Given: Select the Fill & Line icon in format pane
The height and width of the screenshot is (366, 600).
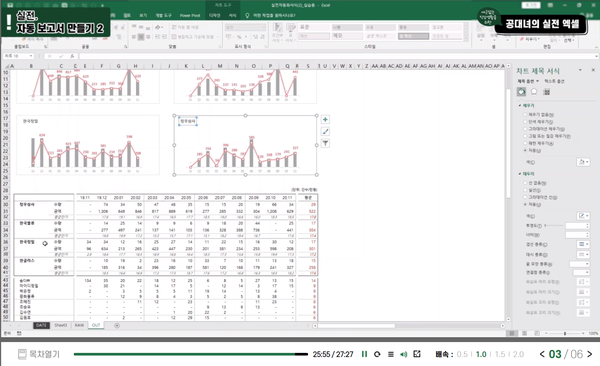Looking at the screenshot, I should click(521, 92).
